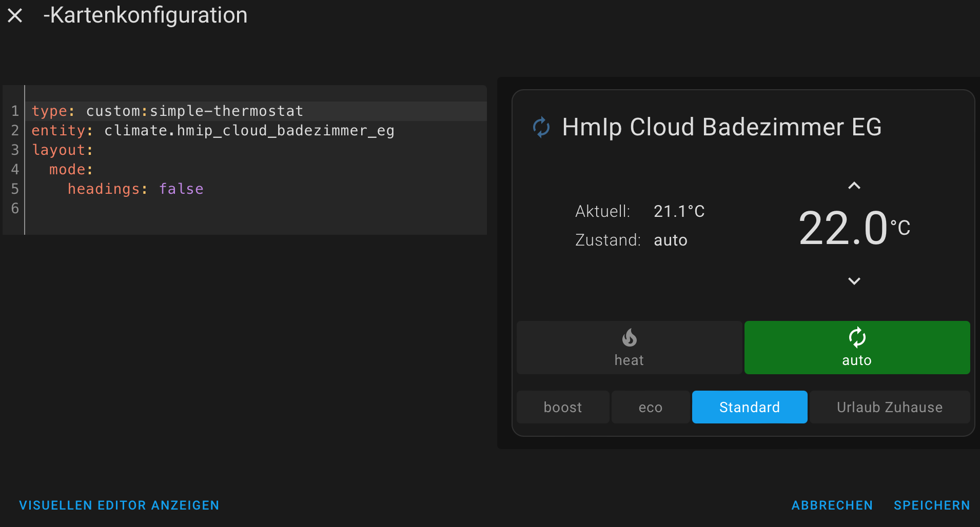Activate the eco preset
Screen dimensions: 980x527
tap(650, 407)
